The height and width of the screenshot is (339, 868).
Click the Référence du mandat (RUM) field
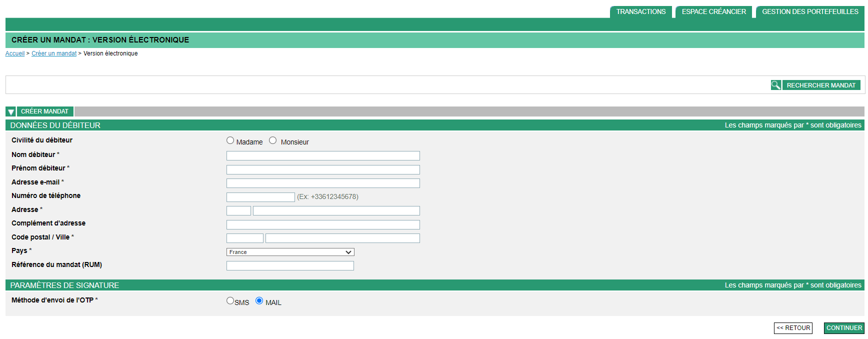pos(290,265)
